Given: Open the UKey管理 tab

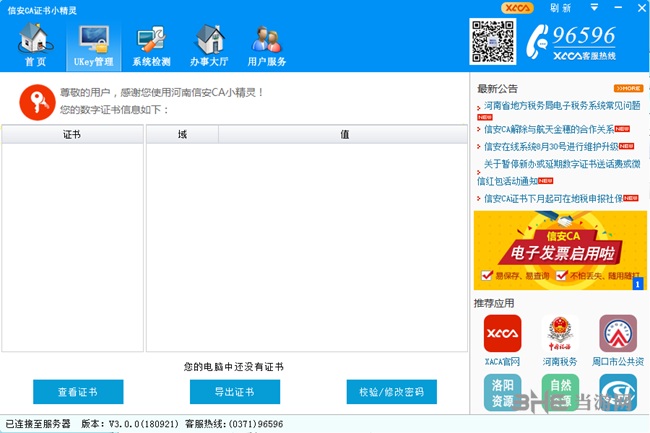Looking at the screenshot, I should [94, 46].
